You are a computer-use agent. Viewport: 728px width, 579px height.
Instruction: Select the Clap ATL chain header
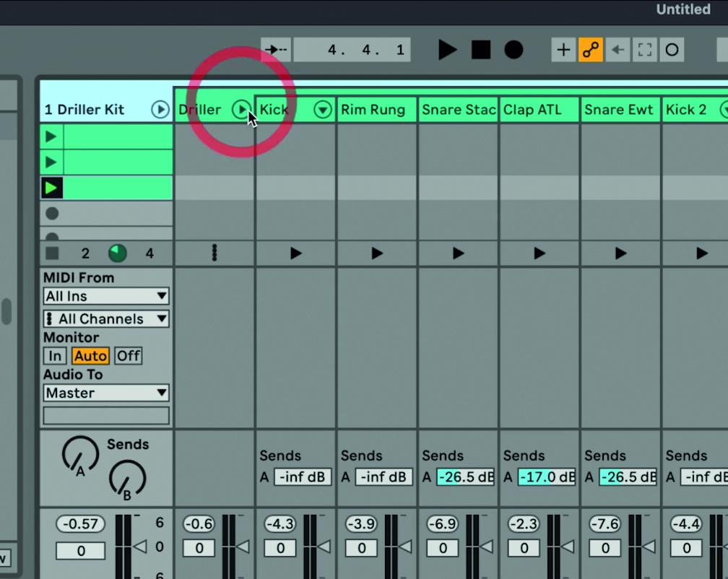[x=539, y=110]
